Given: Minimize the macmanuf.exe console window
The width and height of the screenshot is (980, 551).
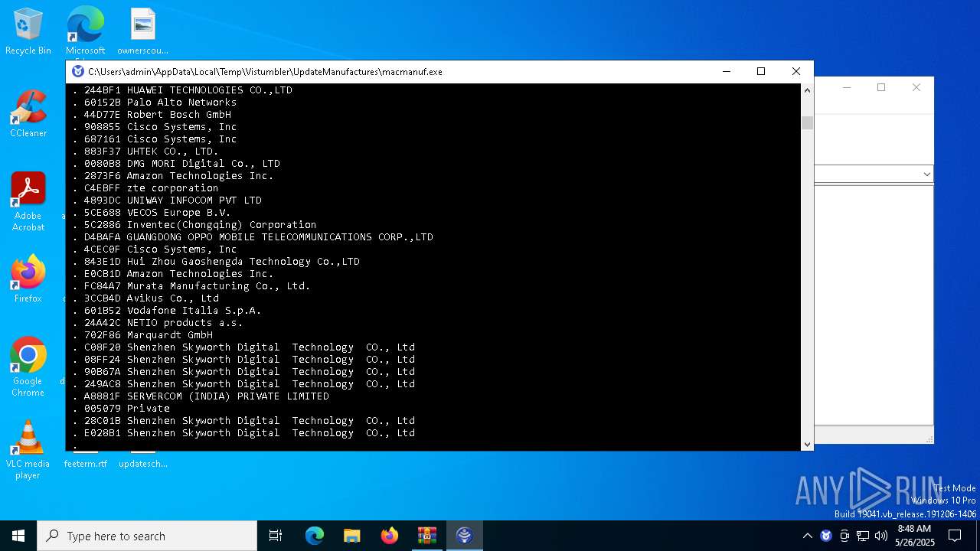Looking at the screenshot, I should 726,71.
